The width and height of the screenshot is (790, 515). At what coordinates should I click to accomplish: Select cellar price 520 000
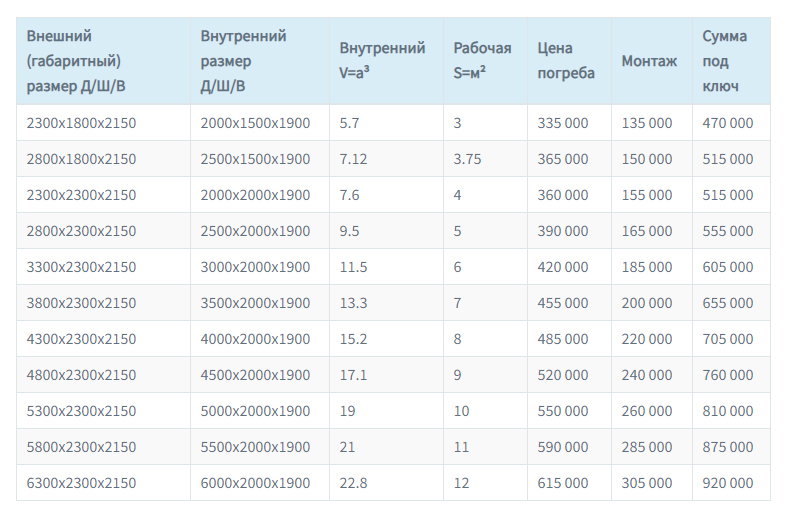[563, 375]
